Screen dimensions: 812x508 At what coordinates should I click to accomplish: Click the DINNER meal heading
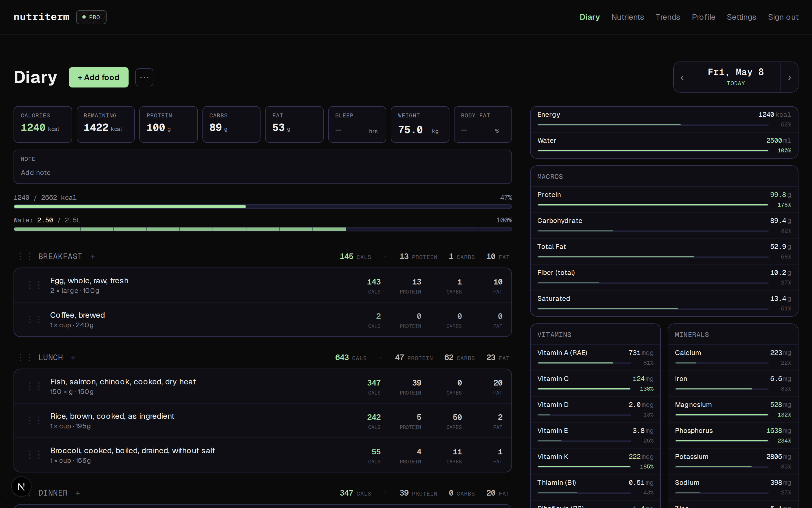point(53,493)
